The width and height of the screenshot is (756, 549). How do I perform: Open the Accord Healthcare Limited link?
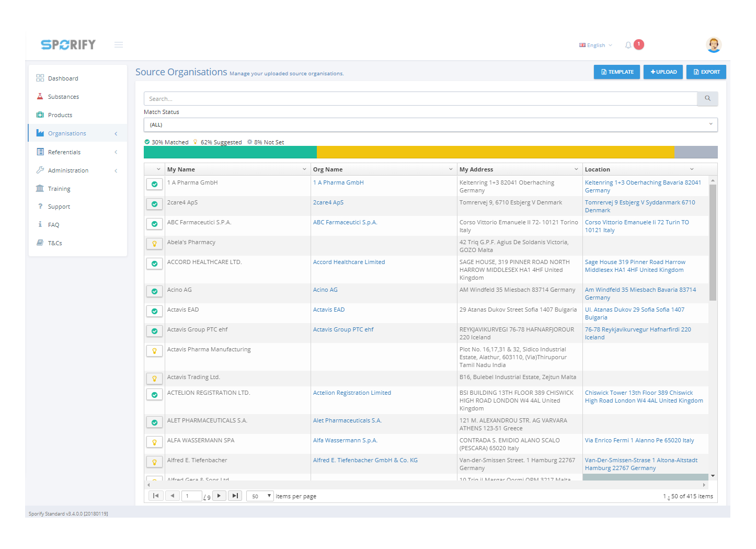click(x=349, y=261)
